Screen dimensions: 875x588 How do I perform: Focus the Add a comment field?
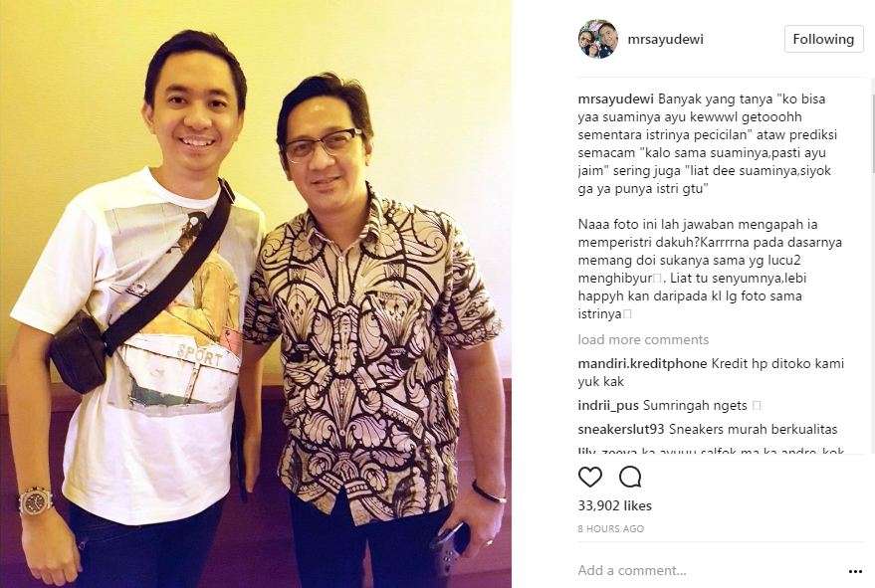coord(709,571)
